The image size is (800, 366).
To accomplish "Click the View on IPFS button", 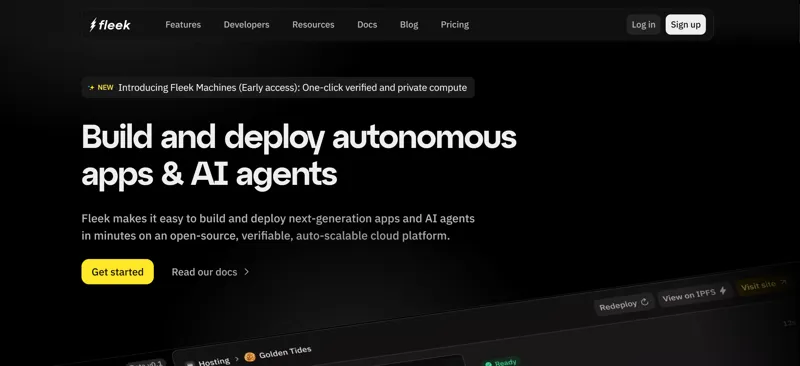I will (695, 295).
